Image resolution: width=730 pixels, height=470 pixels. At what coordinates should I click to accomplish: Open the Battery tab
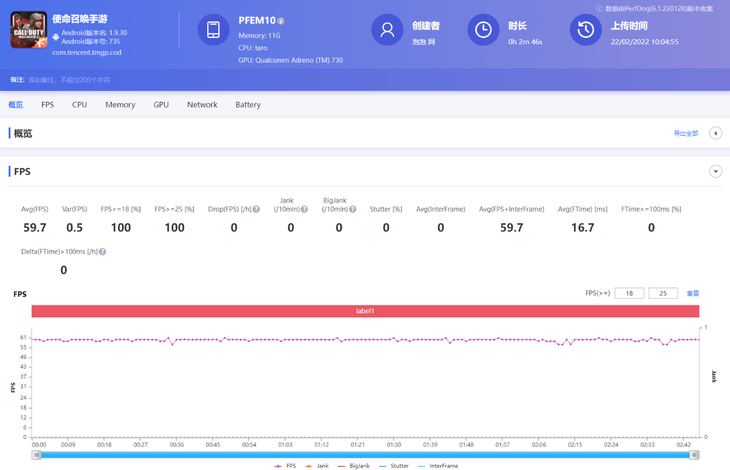248,105
